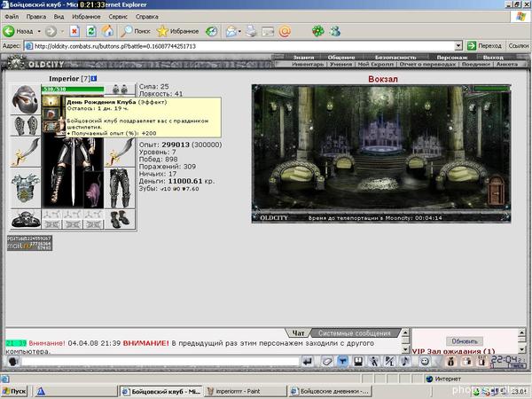
Task: Click the save chat diskette icon
Action: [358, 362]
